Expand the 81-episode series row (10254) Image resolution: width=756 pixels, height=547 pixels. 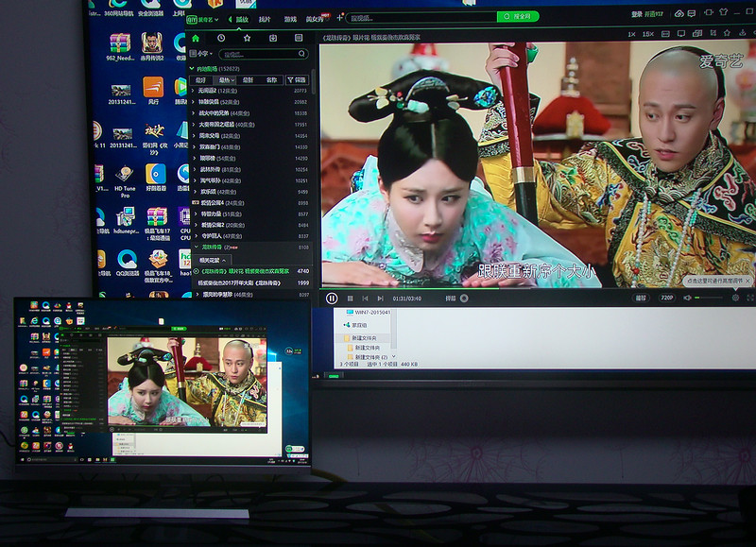pyautogui.click(x=249, y=169)
